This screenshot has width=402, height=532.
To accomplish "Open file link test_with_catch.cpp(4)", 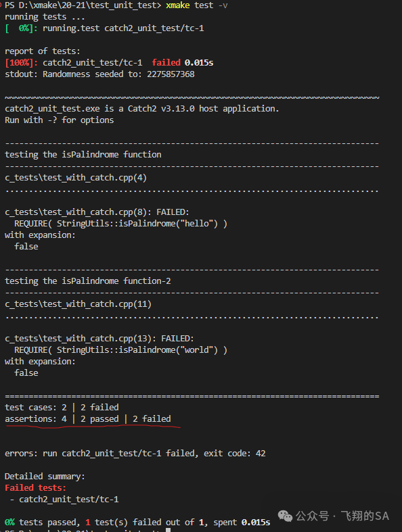I will point(76,178).
